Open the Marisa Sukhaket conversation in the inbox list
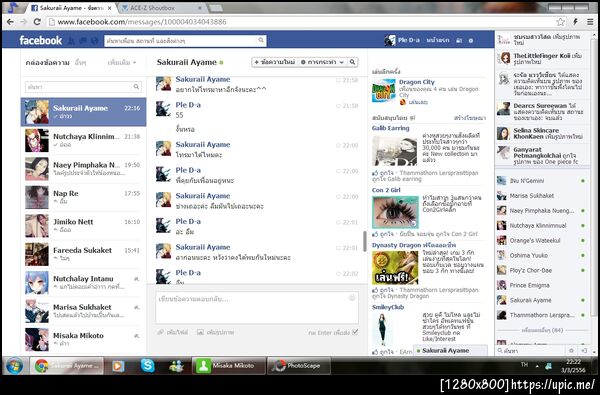The image size is (600, 395). (83, 311)
